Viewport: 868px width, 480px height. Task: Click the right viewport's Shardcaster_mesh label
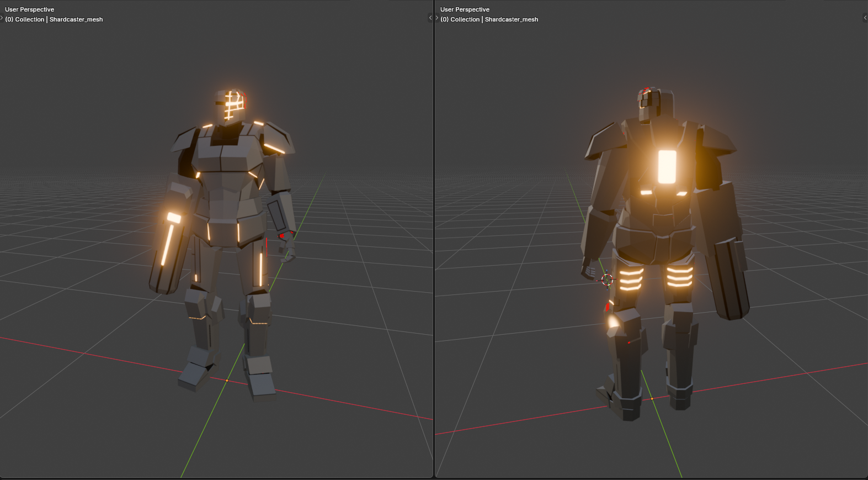coord(512,19)
